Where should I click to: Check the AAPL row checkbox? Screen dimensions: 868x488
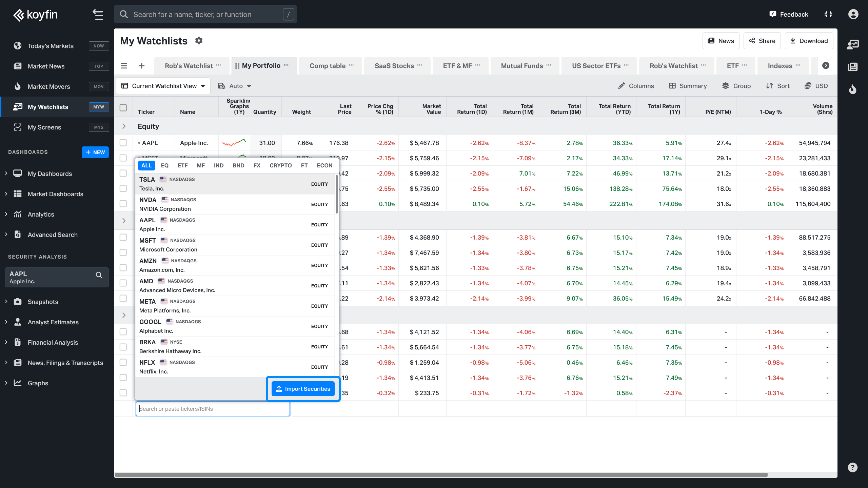click(x=123, y=143)
